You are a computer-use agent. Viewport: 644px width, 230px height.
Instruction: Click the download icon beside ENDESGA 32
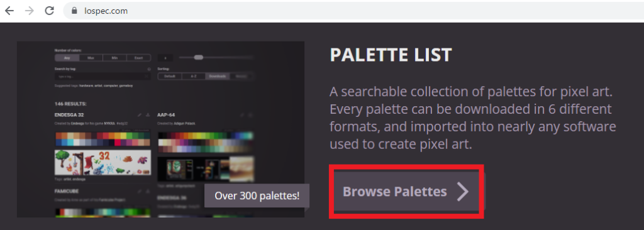(x=148, y=115)
